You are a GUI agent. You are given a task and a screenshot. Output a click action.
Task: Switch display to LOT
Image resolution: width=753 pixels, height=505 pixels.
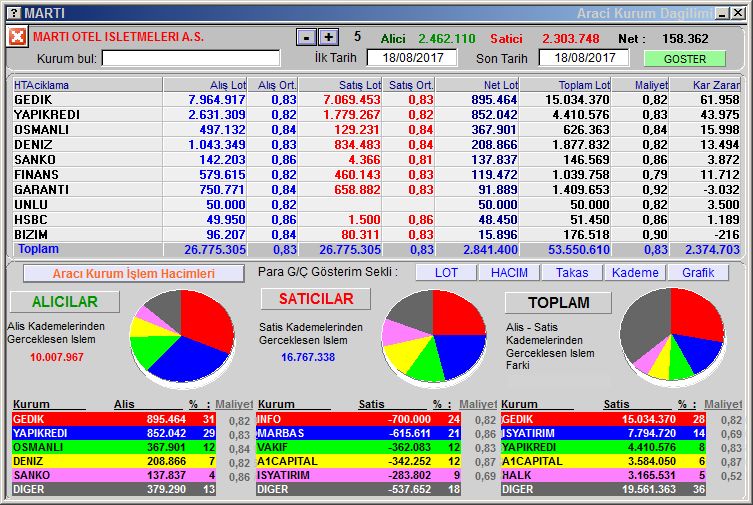pos(446,273)
